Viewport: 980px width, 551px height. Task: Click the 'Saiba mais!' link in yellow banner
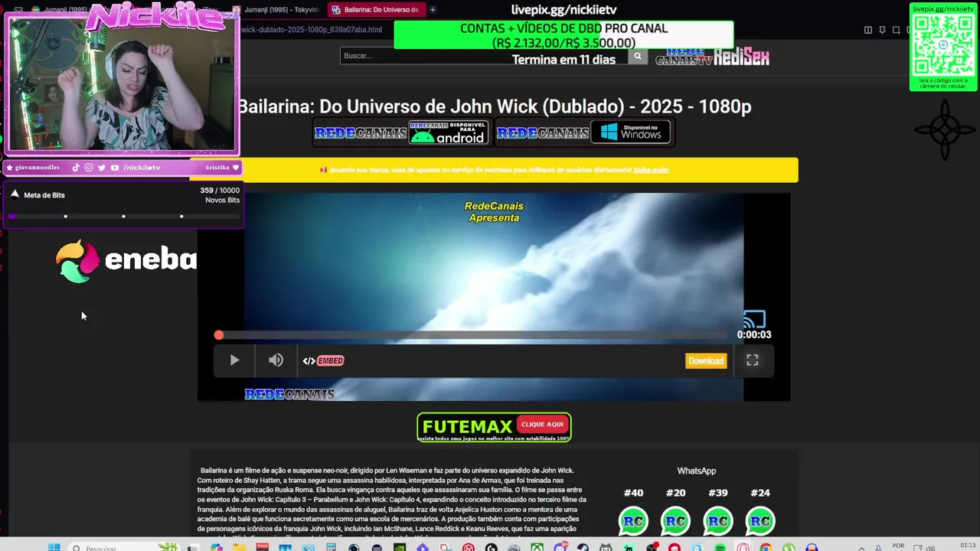pyautogui.click(x=651, y=170)
